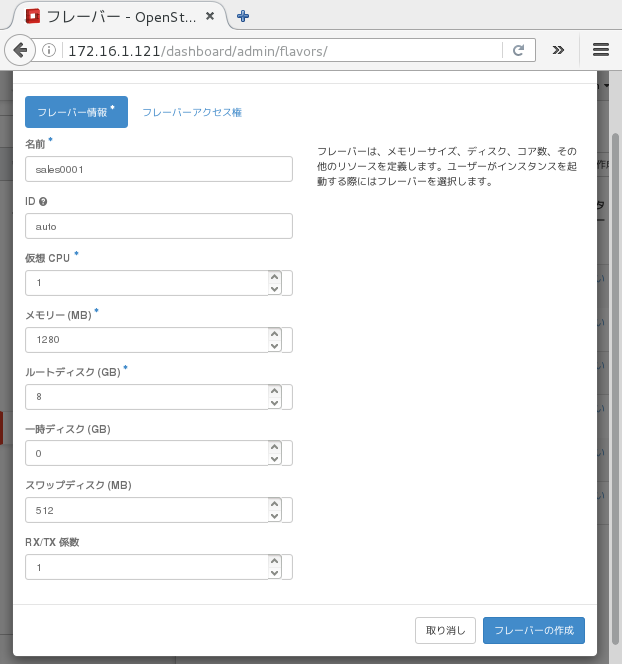Open a new tab with plus icon
The image size is (622, 664).
[243, 15]
